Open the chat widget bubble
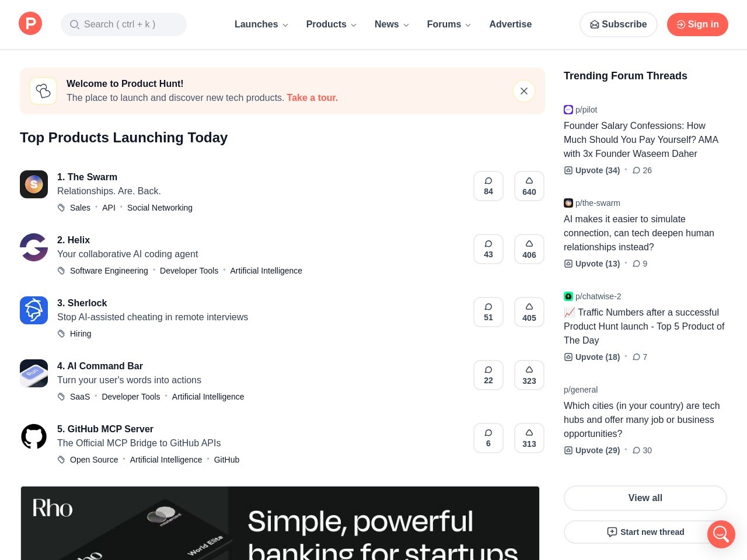This screenshot has width=747, height=560. [x=721, y=534]
